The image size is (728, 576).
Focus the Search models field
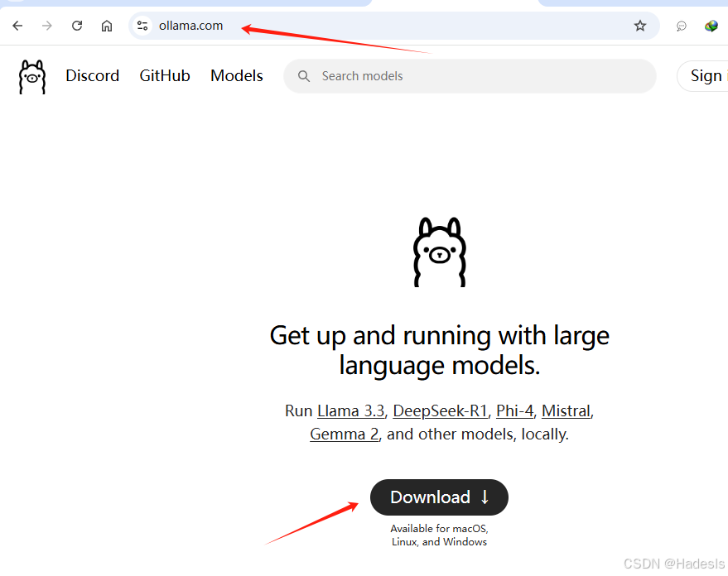pos(470,76)
